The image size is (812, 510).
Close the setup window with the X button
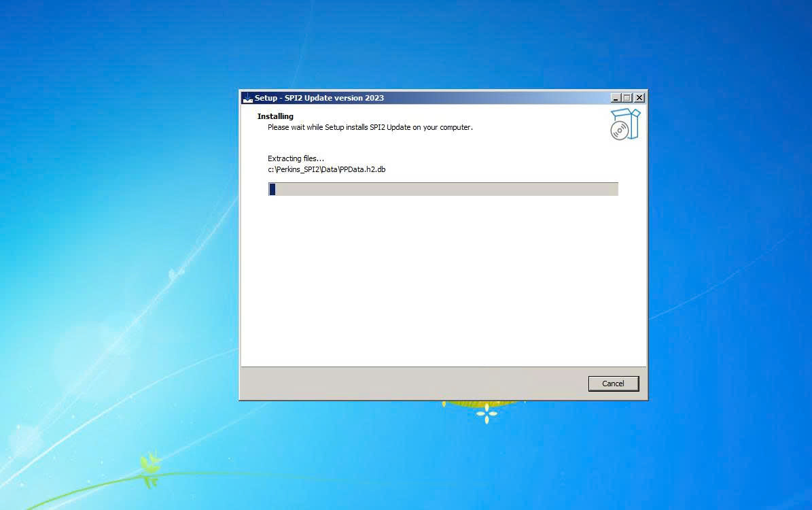[639, 98]
